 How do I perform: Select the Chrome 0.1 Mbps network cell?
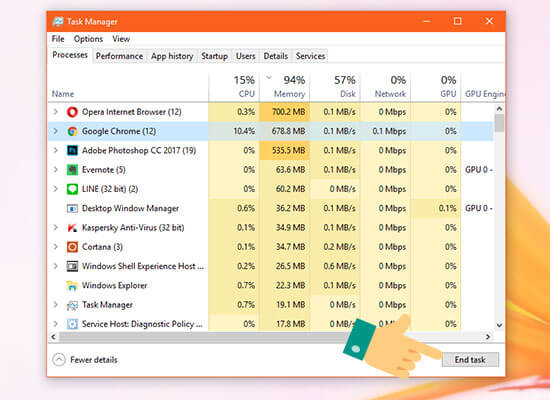pyautogui.click(x=385, y=131)
